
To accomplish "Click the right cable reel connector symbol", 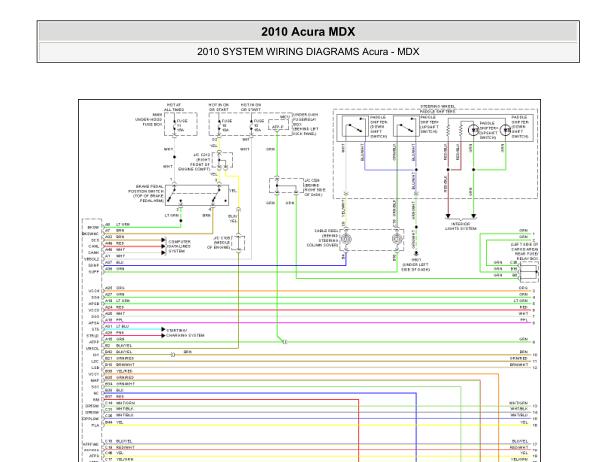I will (397, 239).
